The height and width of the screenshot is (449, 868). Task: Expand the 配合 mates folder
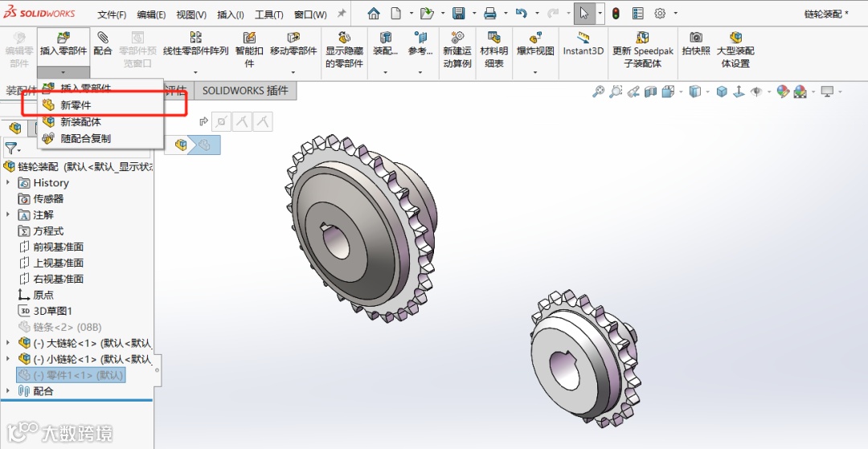coord(8,391)
